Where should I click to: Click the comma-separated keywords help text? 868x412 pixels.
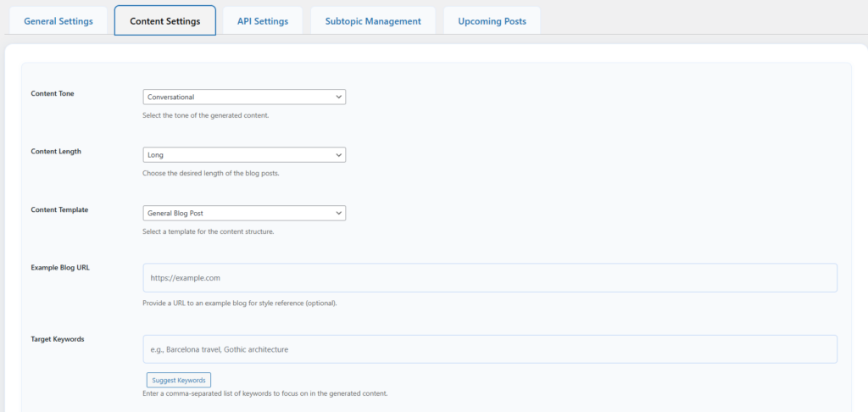(x=265, y=393)
